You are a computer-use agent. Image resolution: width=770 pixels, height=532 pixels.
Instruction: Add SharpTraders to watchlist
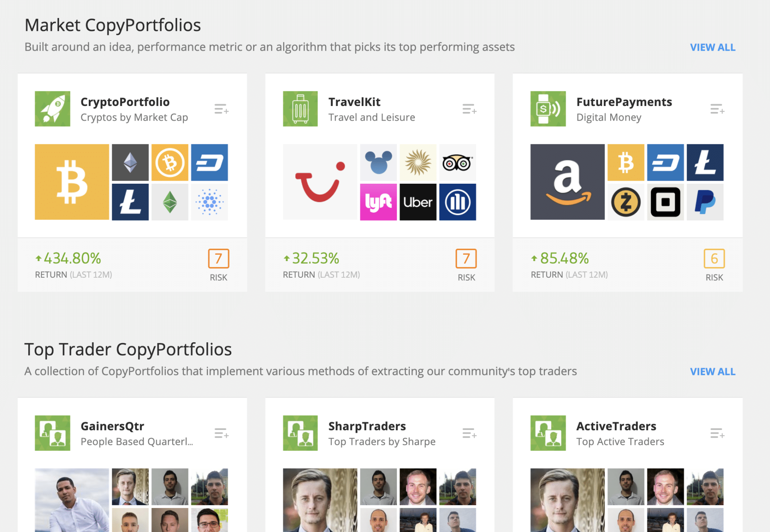point(469,433)
